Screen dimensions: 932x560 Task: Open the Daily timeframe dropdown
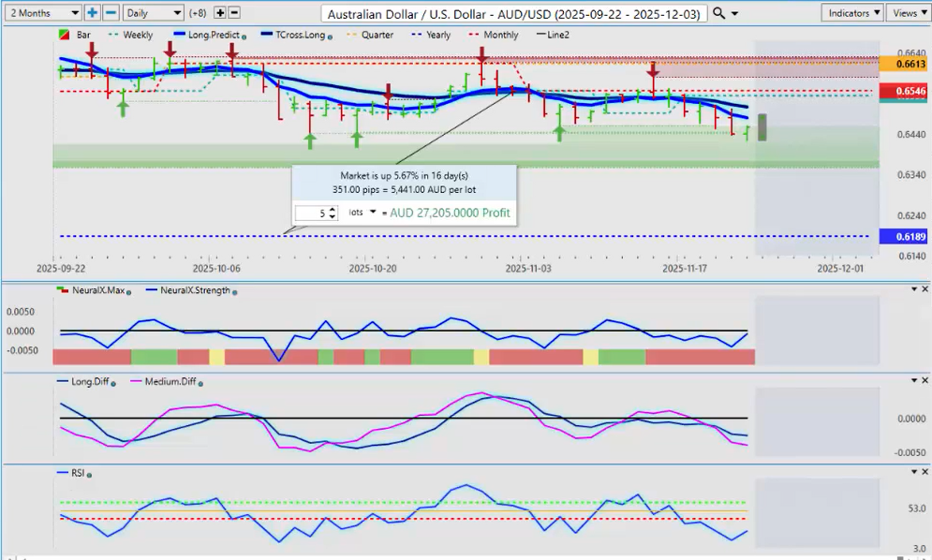(153, 13)
